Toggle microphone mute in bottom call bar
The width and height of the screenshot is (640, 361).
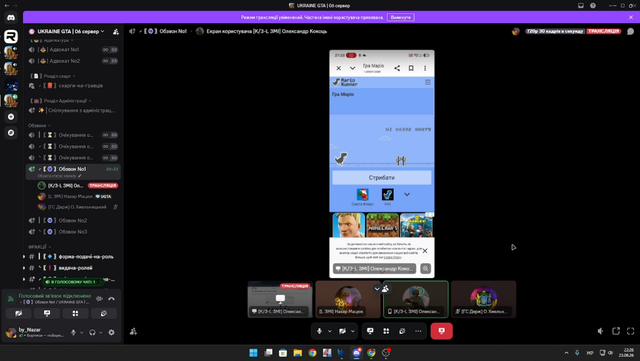coord(320,331)
